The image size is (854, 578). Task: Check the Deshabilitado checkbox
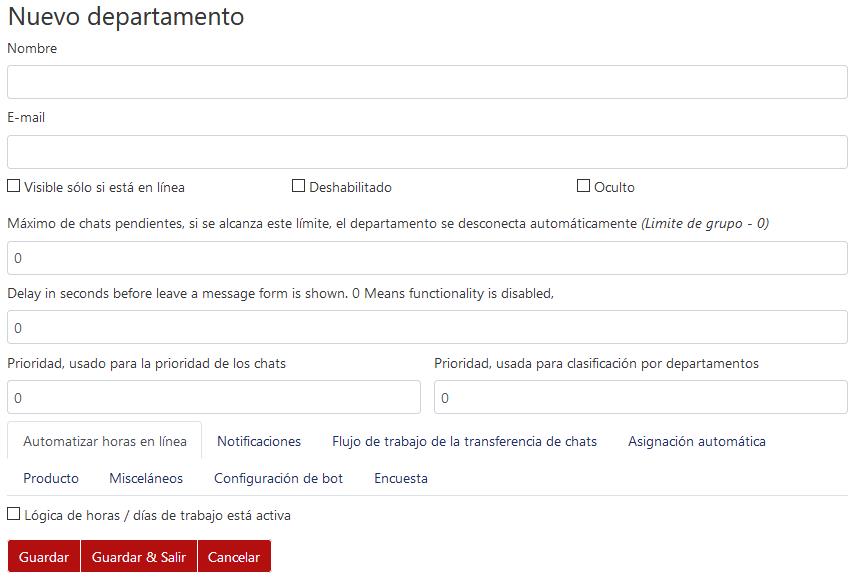tap(298, 186)
